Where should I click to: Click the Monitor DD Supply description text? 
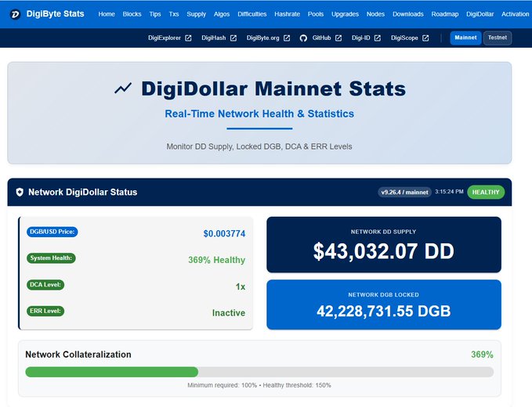[259, 146]
